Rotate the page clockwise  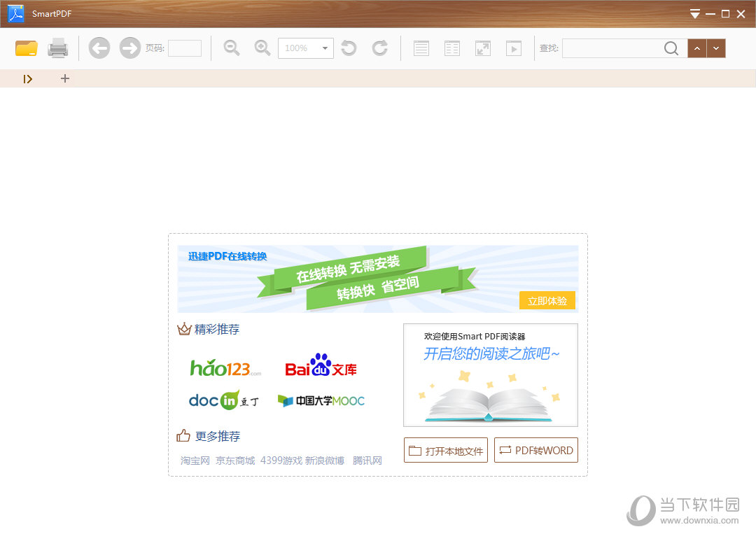[380, 48]
